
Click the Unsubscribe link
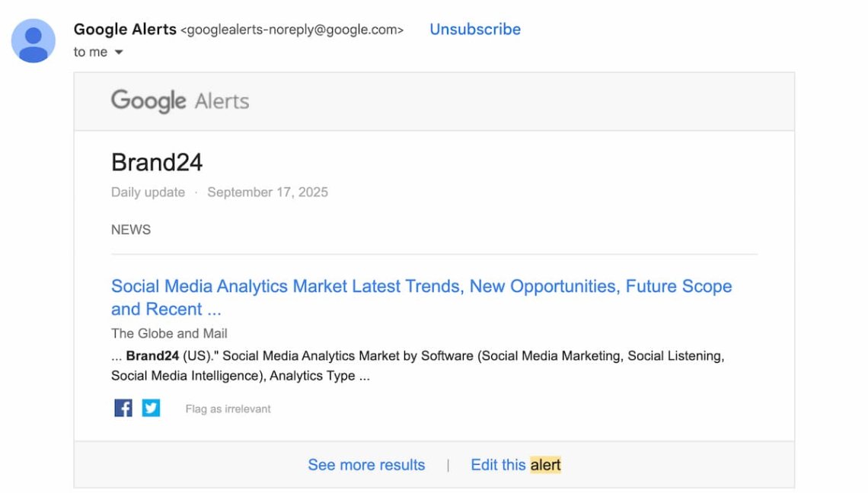[475, 30]
